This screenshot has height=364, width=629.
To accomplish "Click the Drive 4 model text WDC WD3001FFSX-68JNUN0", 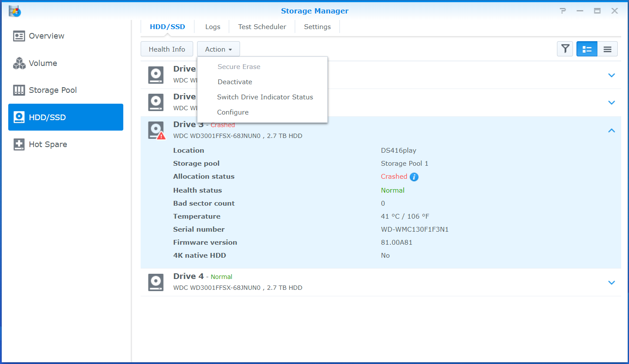I will (217, 288).
